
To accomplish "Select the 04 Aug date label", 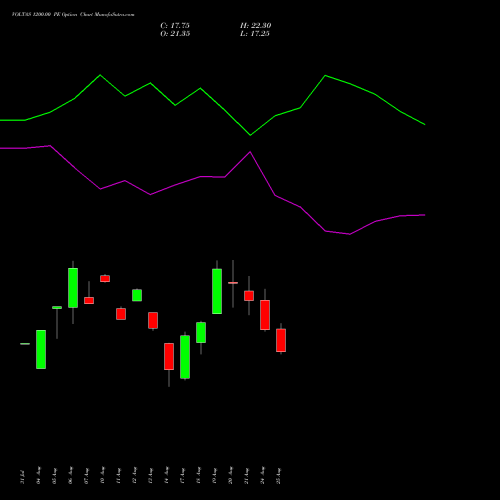I will point(38,475).
